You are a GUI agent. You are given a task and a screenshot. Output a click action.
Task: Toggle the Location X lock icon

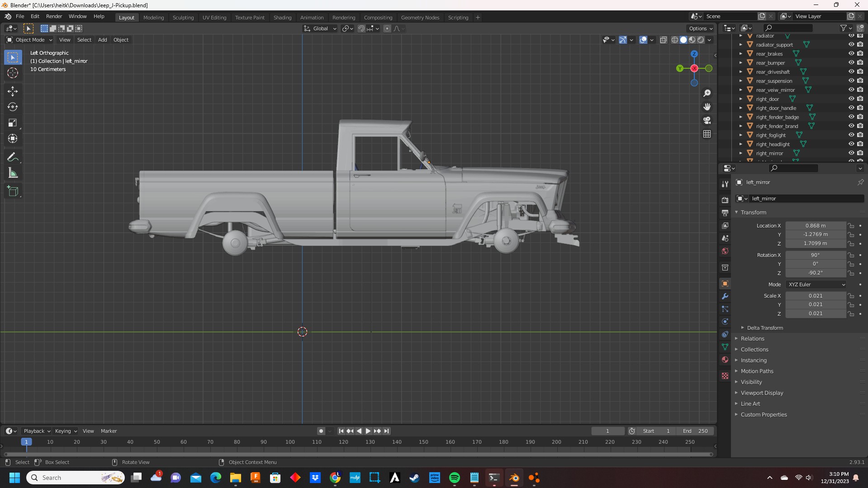(851, 226)
